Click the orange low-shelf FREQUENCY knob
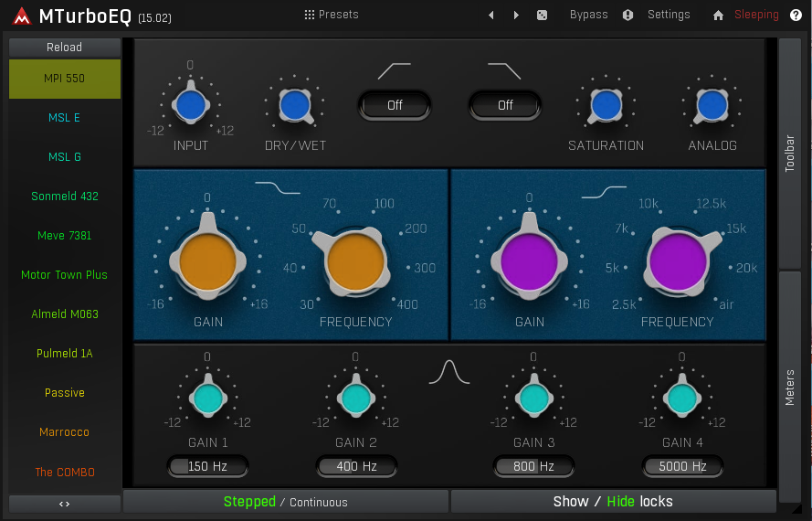The image size is (812, 521). pos(356,260)
